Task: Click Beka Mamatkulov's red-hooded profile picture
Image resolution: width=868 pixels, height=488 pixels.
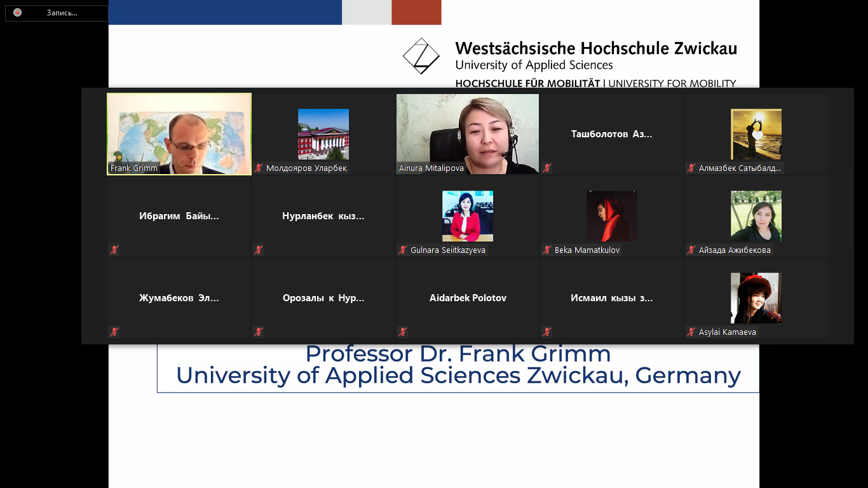Action: [612, 216]
